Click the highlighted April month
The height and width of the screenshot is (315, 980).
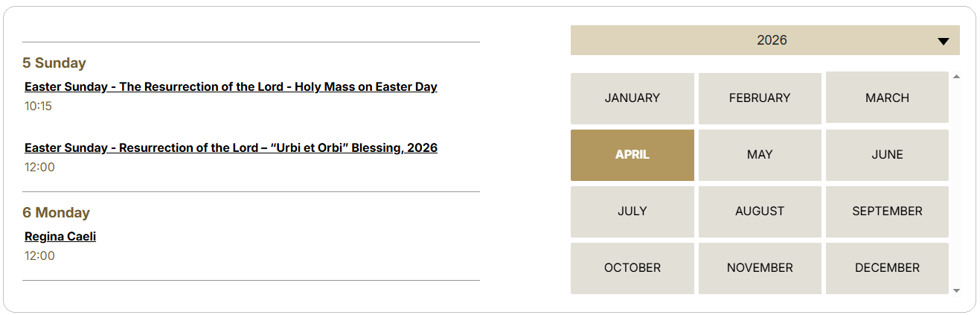[632, 155]
